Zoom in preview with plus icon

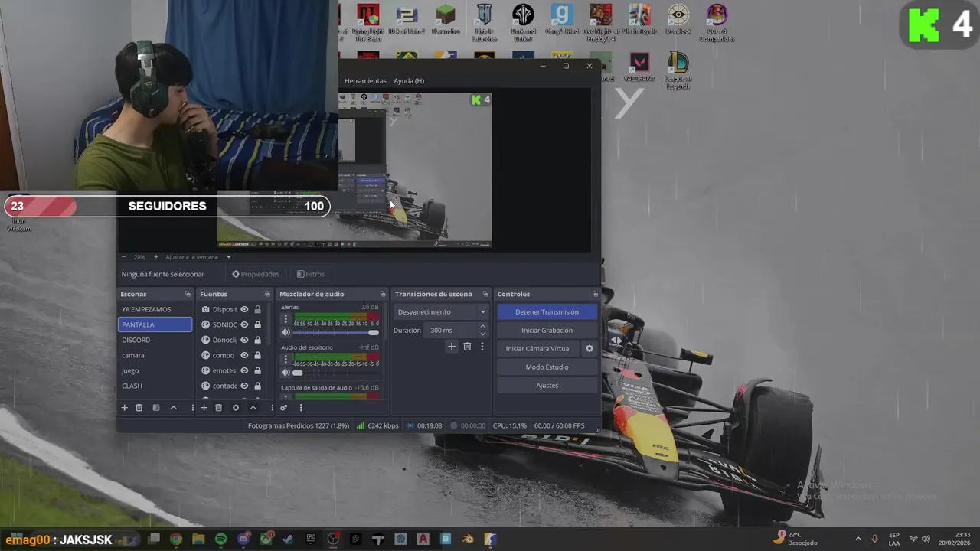pyautogui.click(x=156, y=257)
